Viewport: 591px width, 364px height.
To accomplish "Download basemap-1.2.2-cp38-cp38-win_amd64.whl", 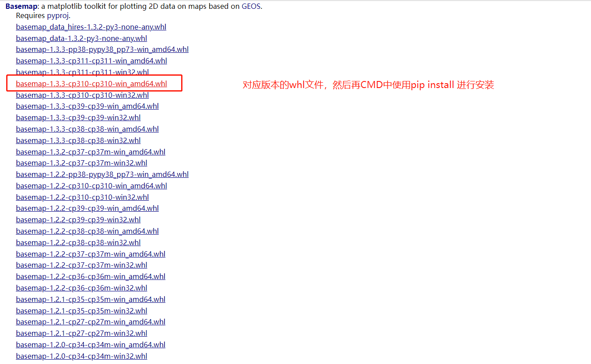I will tap(87, 231).
